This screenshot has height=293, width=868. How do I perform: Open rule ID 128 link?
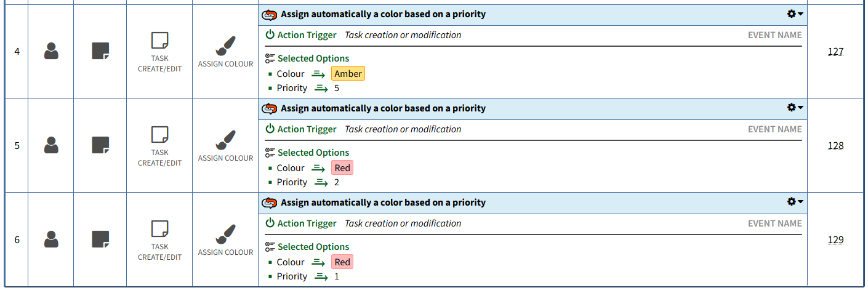[835, 146]
